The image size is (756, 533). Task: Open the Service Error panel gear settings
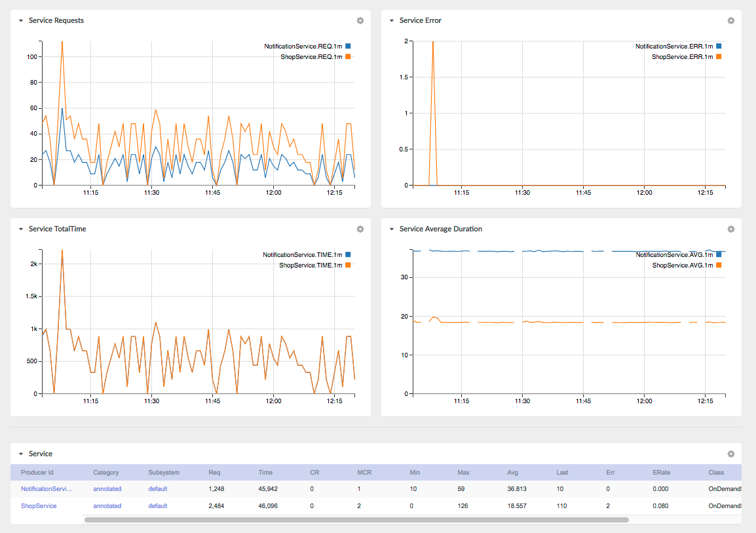pyautogui.click(x=731, y=21)
